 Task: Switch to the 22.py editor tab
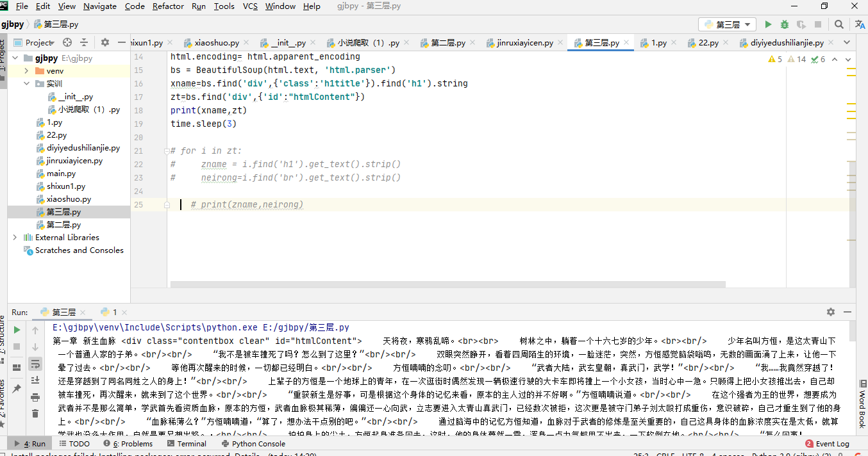(x=708, y=43)
